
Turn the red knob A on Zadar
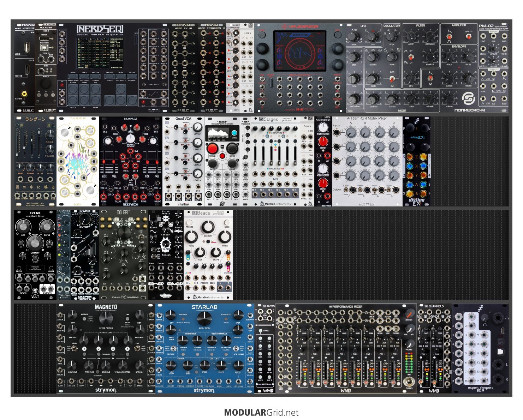coord(212,149)
